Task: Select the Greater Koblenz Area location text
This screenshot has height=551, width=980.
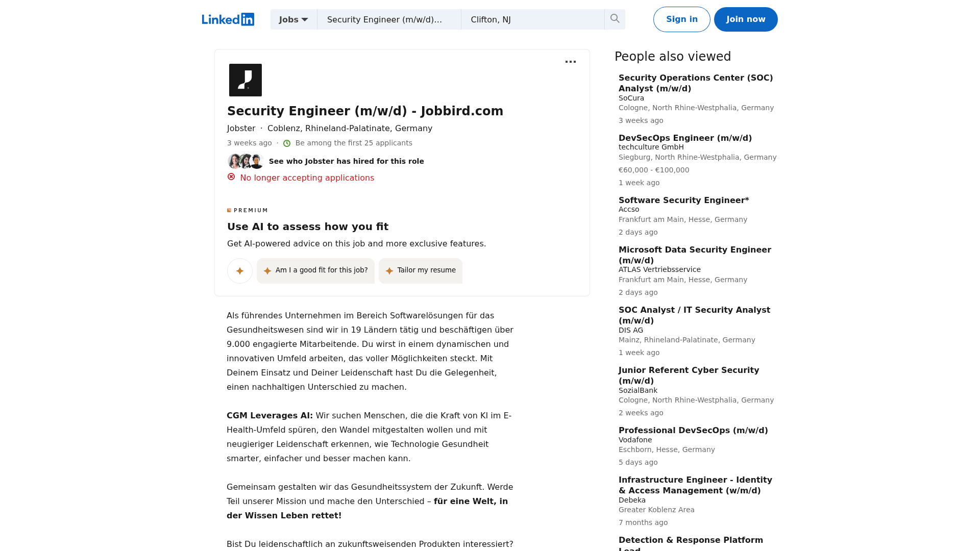Action: 656,510
